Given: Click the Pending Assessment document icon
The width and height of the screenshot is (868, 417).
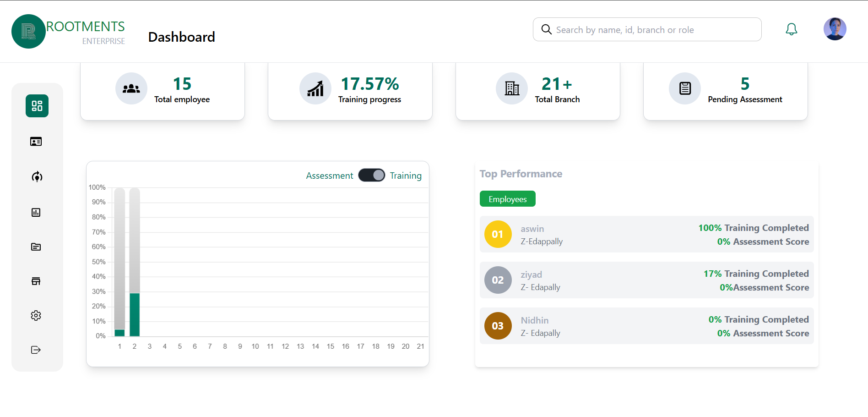Looking at the screenshot, I should (685, 88).
